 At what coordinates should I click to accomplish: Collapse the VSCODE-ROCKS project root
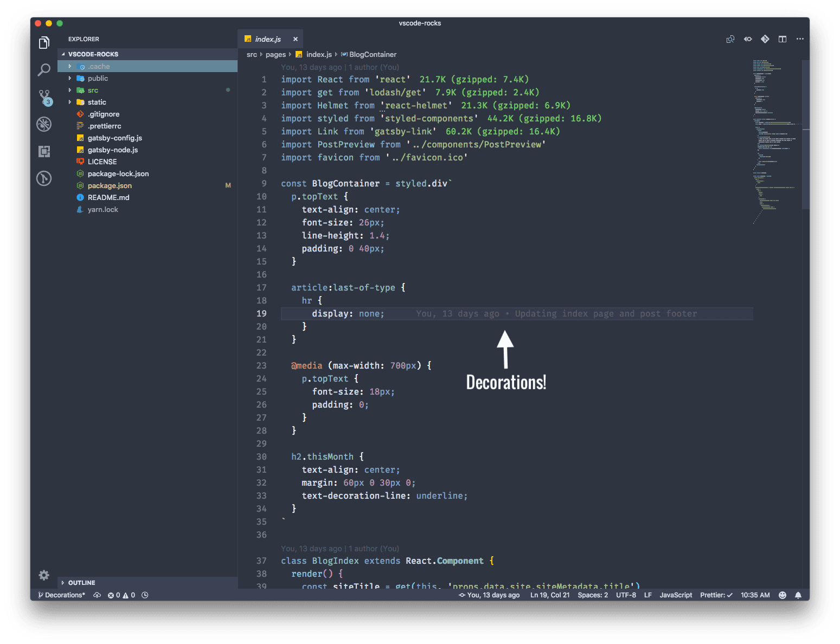[93, 54]
